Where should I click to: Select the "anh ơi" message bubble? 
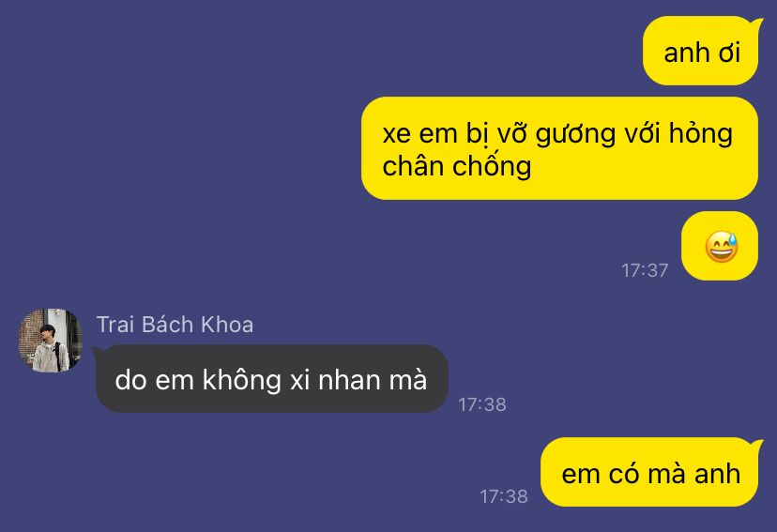[701, 51]
